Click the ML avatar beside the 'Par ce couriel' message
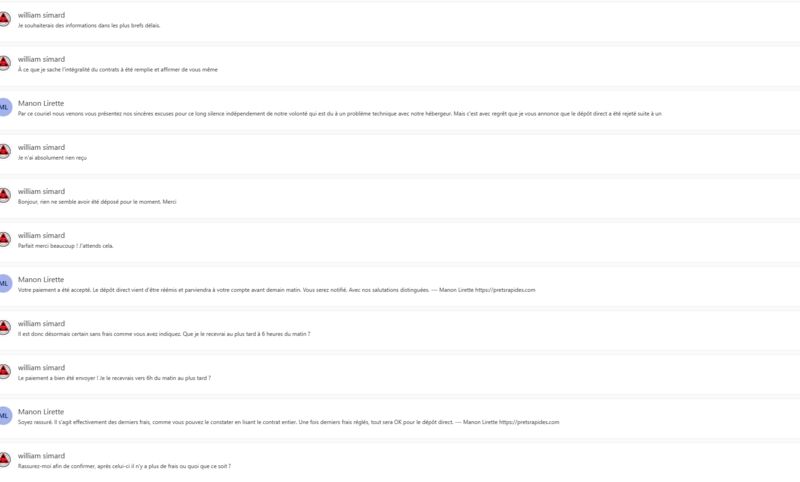This screenshot has height=482, width=800. [x=4, y=107]
